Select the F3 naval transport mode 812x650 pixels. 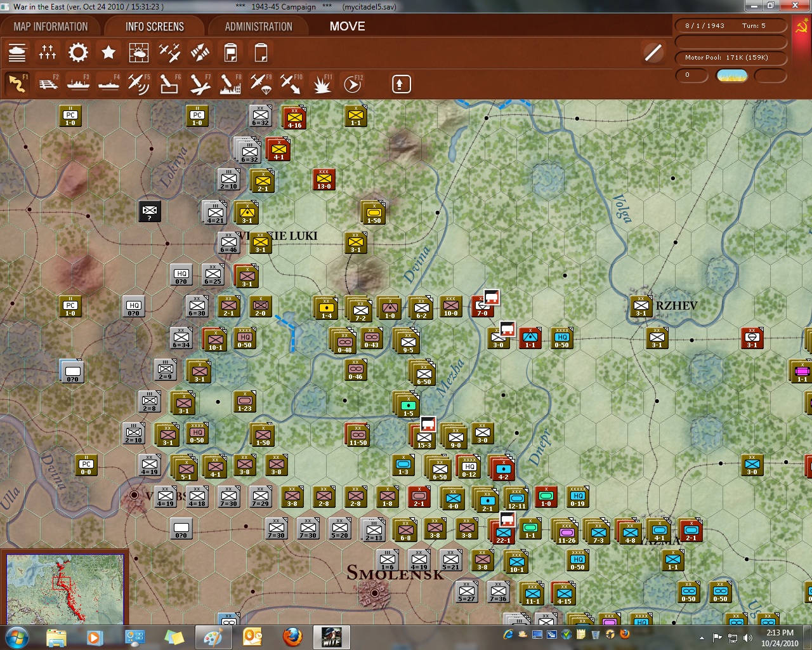coord(78,84)
